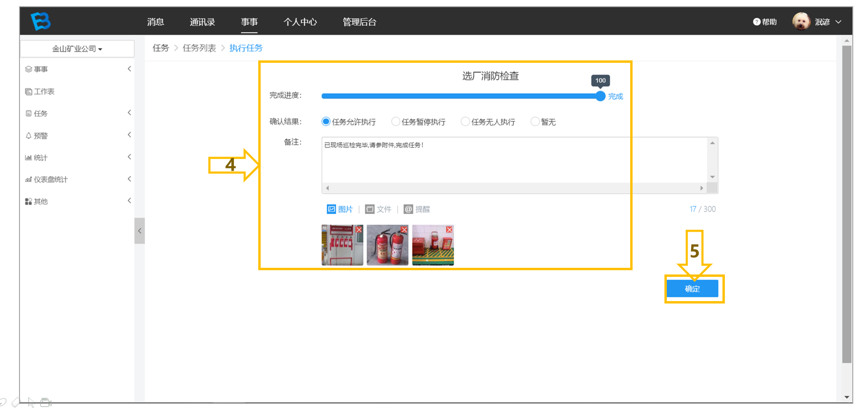
Task: Open the 金山矿业公司 company dropdown
Action: [77, 49]
